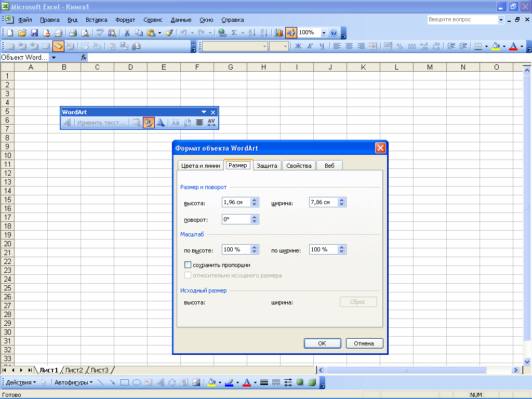Click the Shadow style icon
The width and height of the screenshot is (532, 399).
click(300, 383)
